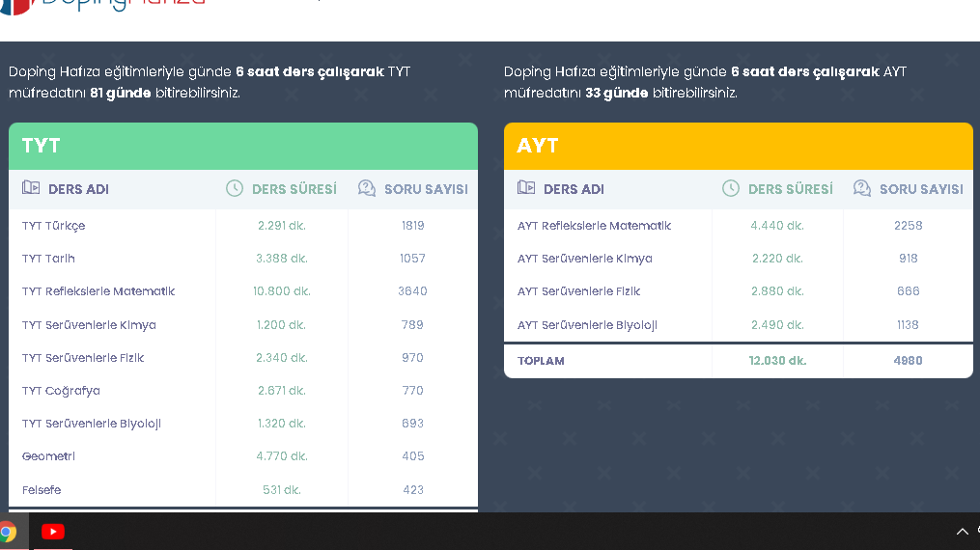Click the 3.388 dk. duration value
Screen dimensions: 980x550
(x=282, y=259)
